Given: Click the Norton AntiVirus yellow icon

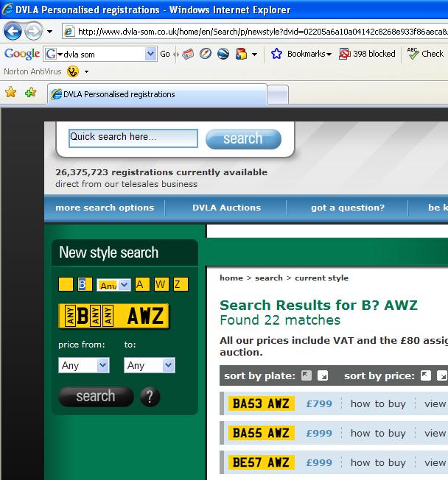Looking at the screenshot, I should tap(73, 71).
